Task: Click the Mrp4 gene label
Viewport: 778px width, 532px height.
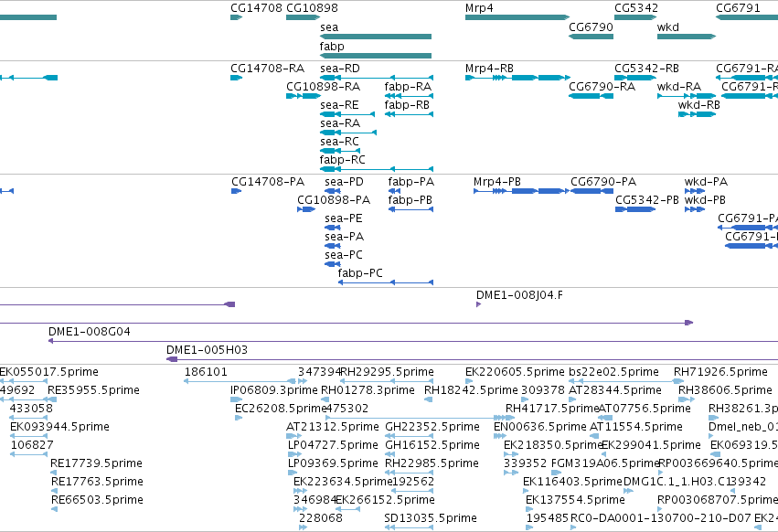Action: [x=479, y=8]
